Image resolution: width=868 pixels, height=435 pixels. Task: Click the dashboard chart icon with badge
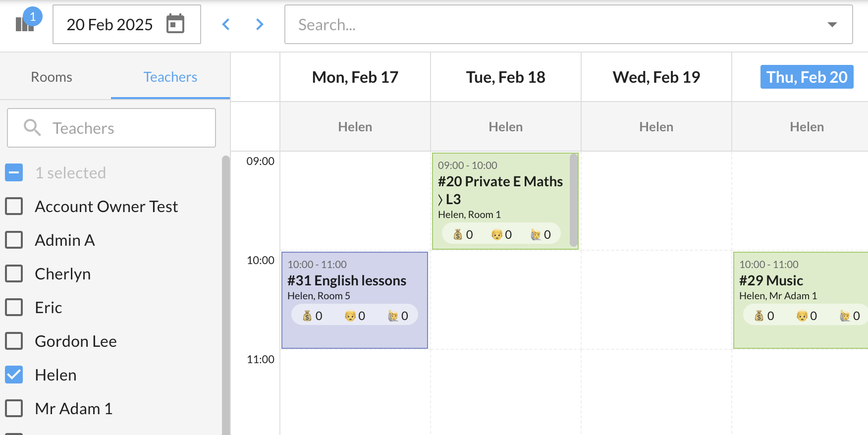[x=25, y=23]
